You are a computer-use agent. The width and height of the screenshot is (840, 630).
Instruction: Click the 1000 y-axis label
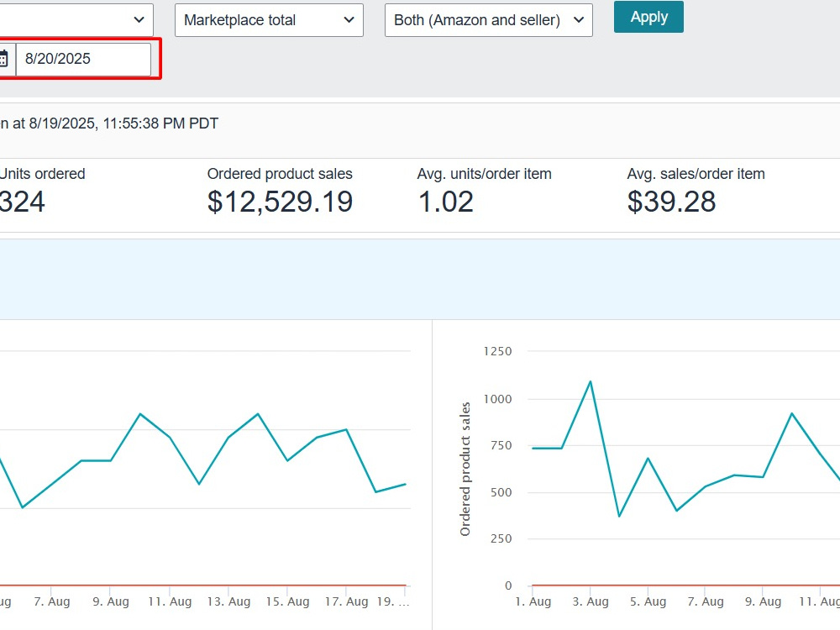coord(497,399)
